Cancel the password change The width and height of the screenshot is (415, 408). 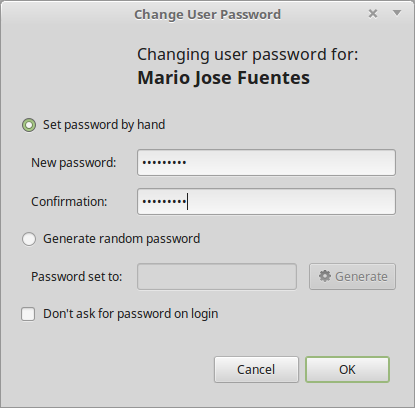pyautogui.click(x=256, y=369)
